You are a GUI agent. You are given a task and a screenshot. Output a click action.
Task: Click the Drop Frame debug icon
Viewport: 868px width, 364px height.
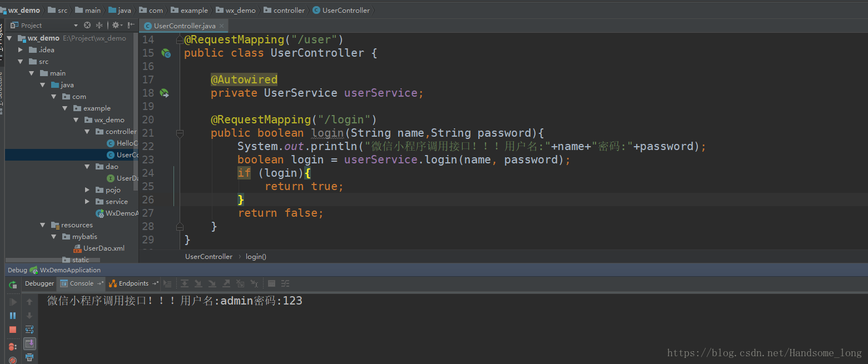(240, 283)
